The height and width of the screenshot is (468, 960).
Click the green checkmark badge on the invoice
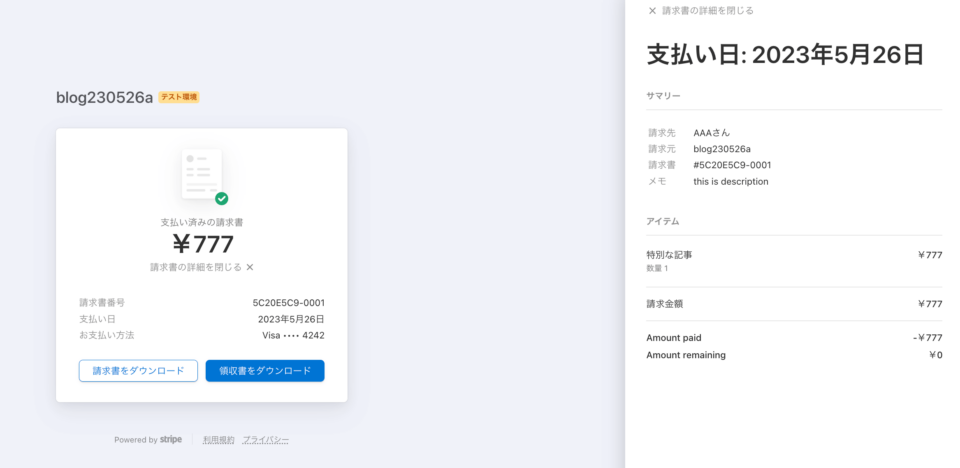click(x=221, y=198)
